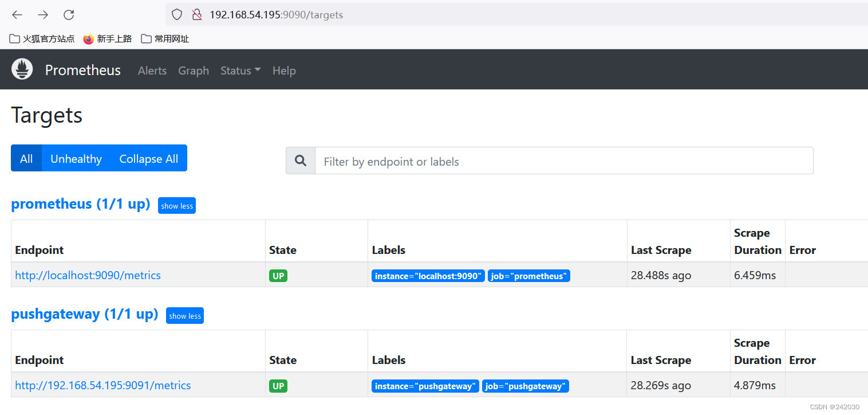Click pushgateway (1/1 up) heading
Screen dimensions: 868x415
pyautogui.click(x=85, y=314)
